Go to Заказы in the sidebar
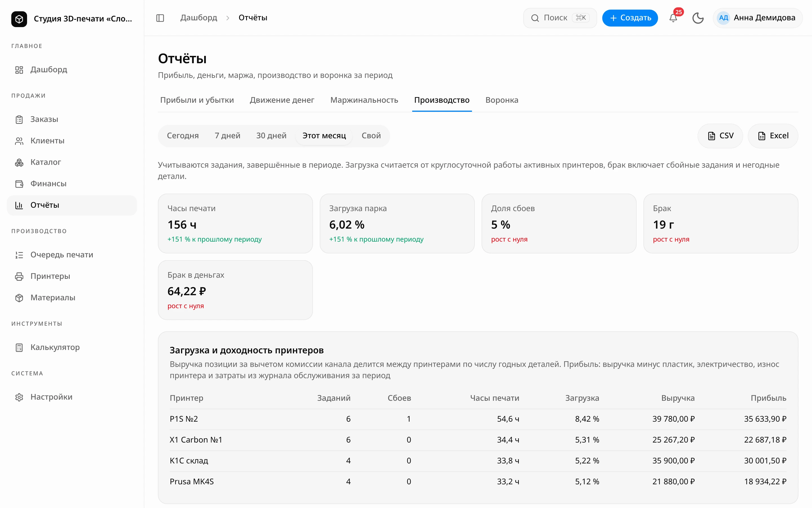The image size is (812, 508). pyautogui.click(x=72, y=119)
